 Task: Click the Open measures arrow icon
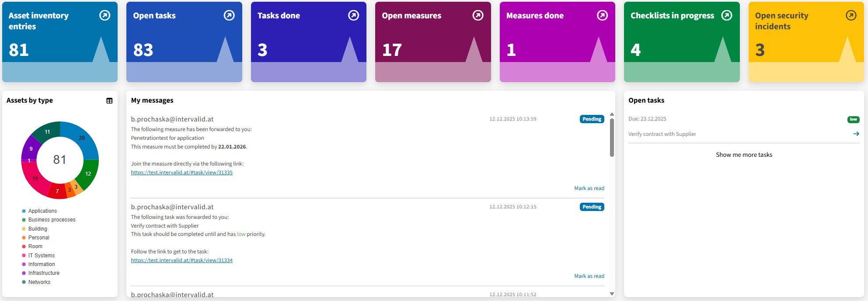click(478, 16)
